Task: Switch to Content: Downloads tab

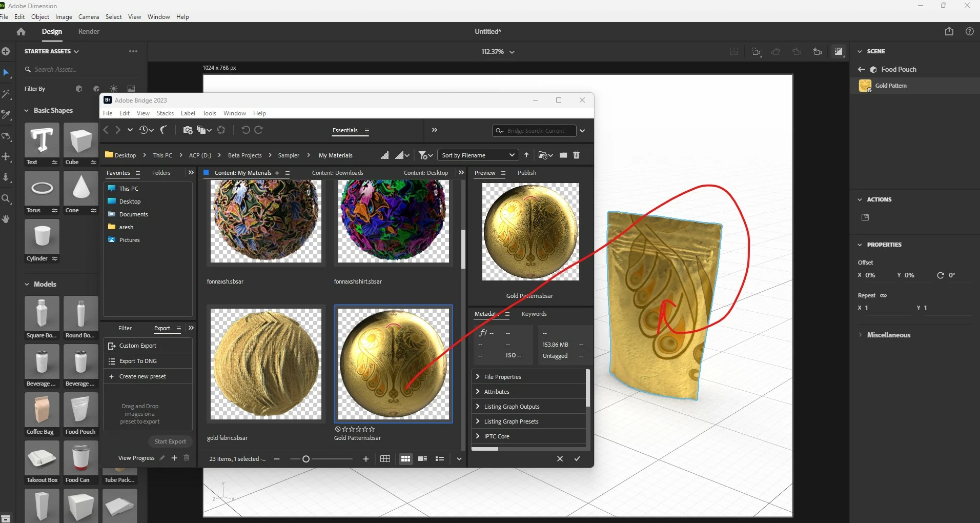Action: [338, 173]
